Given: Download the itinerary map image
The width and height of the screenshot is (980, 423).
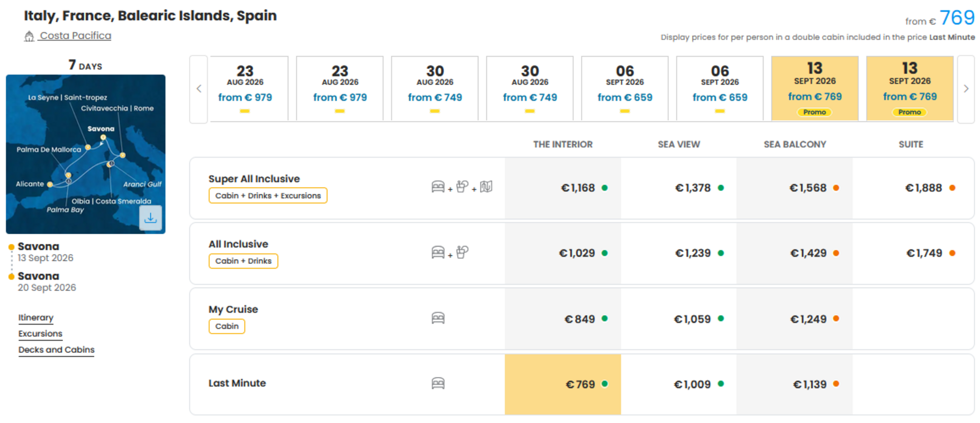Looking at the screenshot, I should (x=150, y=218).
